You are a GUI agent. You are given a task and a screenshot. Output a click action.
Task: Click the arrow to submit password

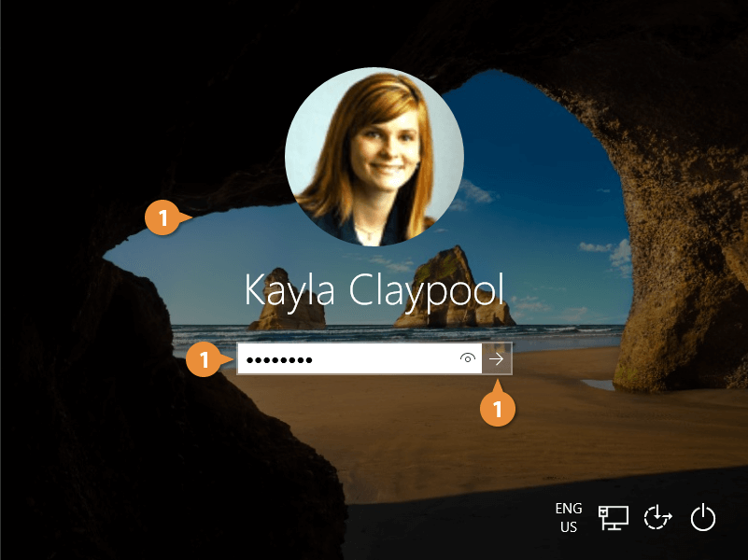[x=497, y=358]
